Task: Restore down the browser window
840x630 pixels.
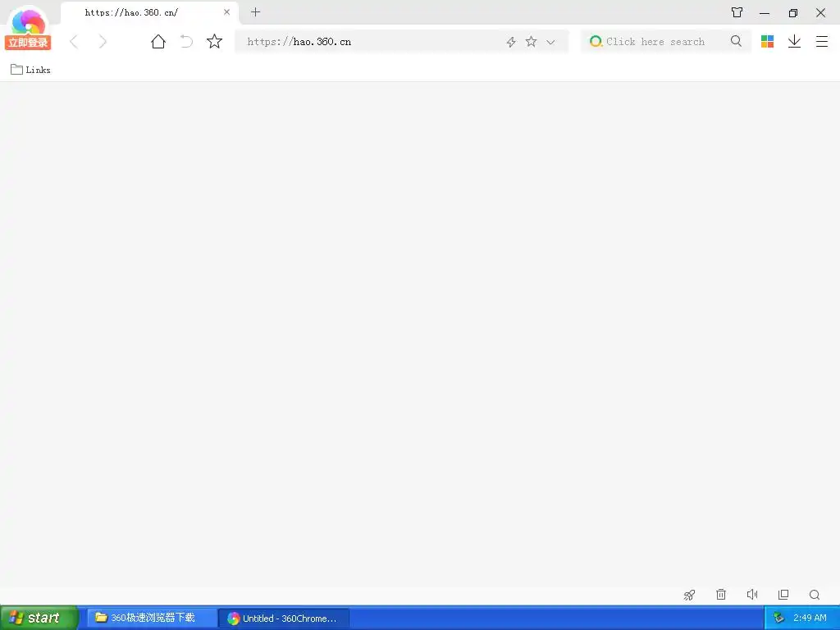Action: click(x=793, y=13)
